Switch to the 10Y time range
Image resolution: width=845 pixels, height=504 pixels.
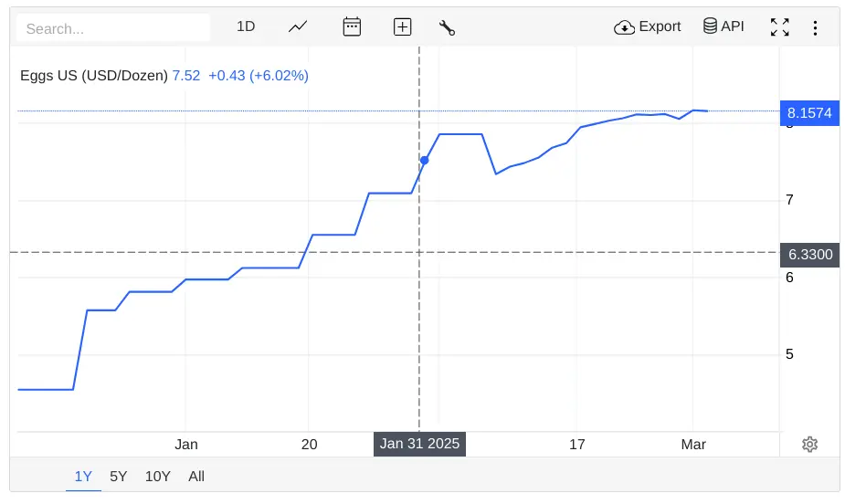(x=158, y=477)
